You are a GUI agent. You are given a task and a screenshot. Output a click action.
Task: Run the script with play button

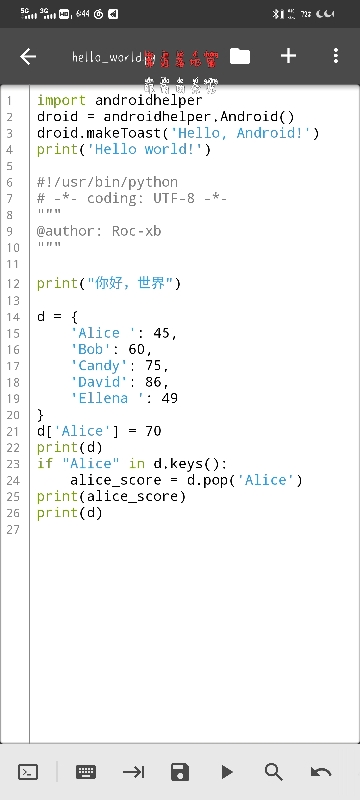227,772
